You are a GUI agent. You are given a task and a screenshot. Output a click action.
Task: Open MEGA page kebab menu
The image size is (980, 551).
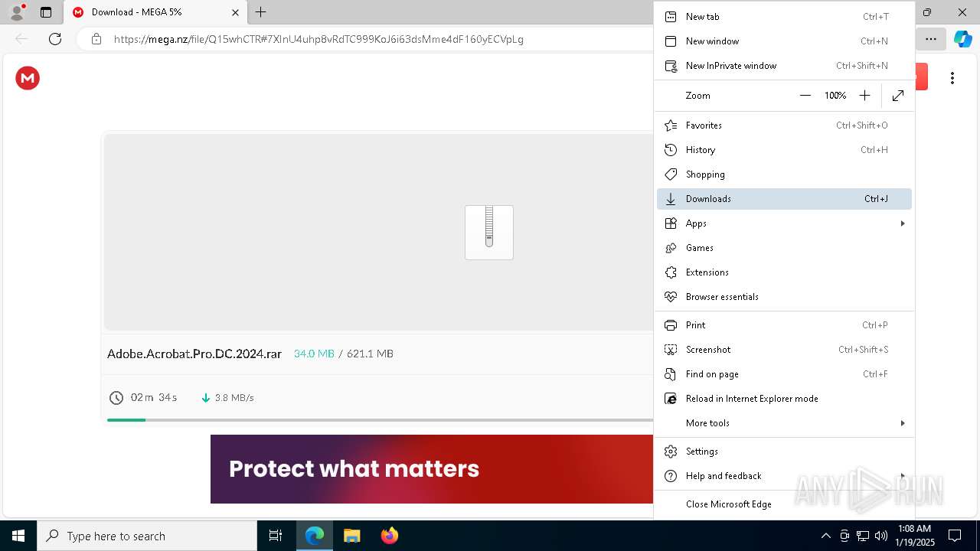point(952,78)
